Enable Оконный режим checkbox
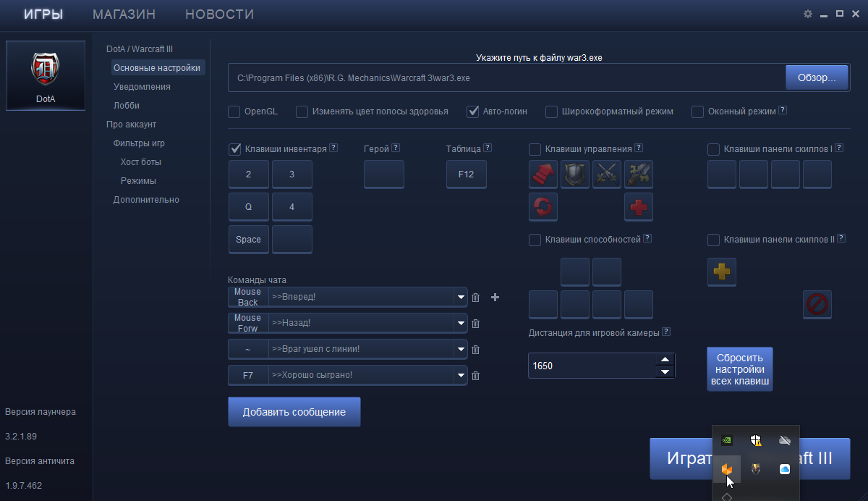Viewport: 868px width, 501px height. pyautogui.click(x=698, y=111)
